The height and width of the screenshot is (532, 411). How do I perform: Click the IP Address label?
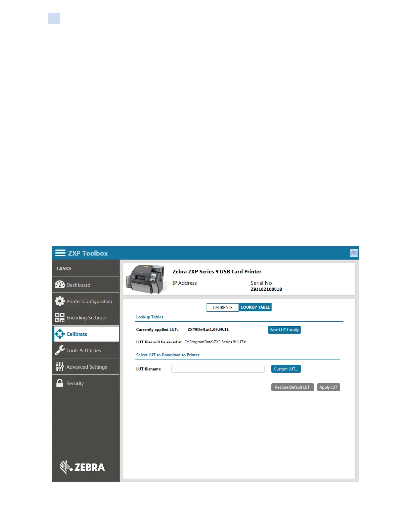(x=185, y=283)
